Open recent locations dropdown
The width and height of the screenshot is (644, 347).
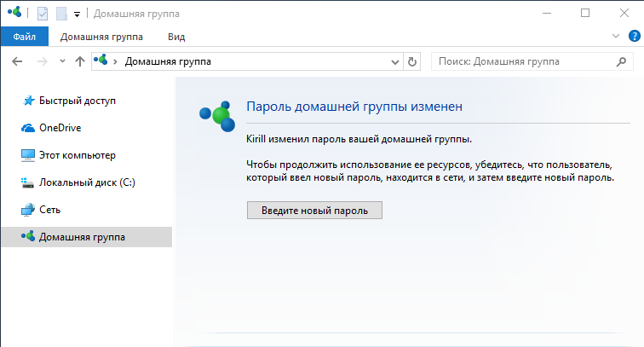click(x=62, y=61)
